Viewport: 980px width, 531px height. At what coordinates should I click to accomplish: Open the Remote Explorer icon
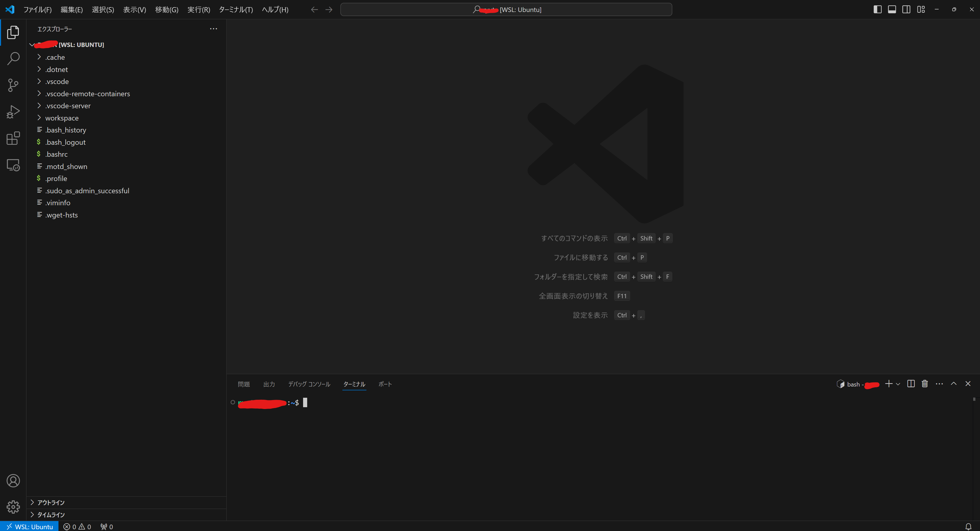(x=13, y=165)
